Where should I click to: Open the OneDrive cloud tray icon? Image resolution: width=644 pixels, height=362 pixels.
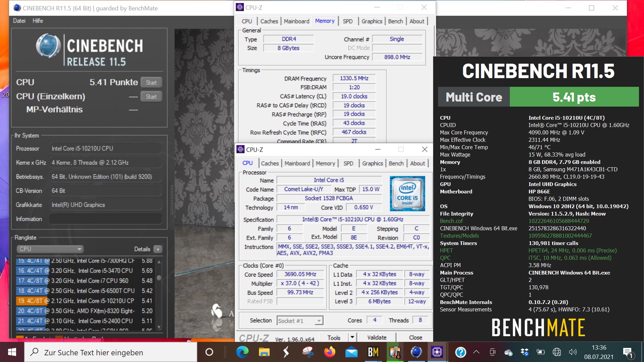point(508,352)
